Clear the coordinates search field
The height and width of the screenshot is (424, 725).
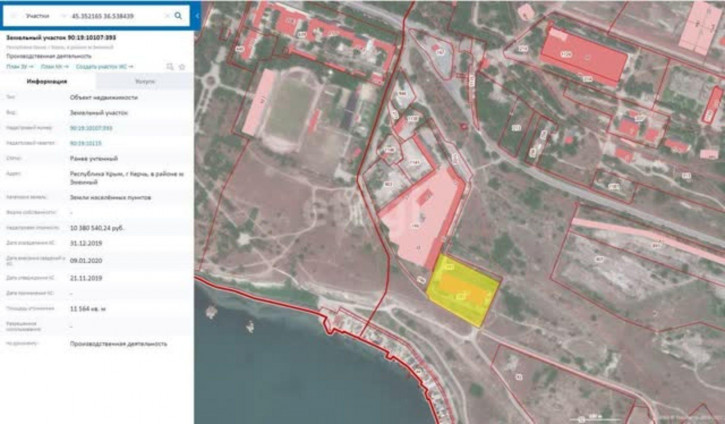(167, 16)
